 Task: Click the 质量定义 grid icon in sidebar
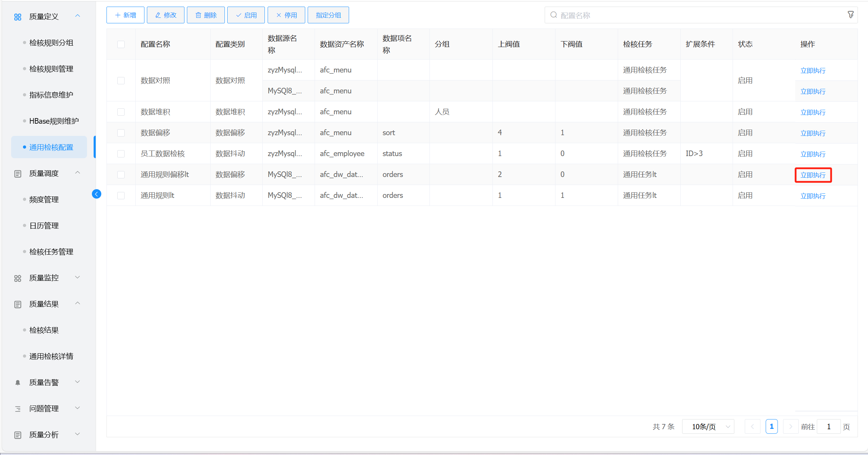click(x=18, y=17)
